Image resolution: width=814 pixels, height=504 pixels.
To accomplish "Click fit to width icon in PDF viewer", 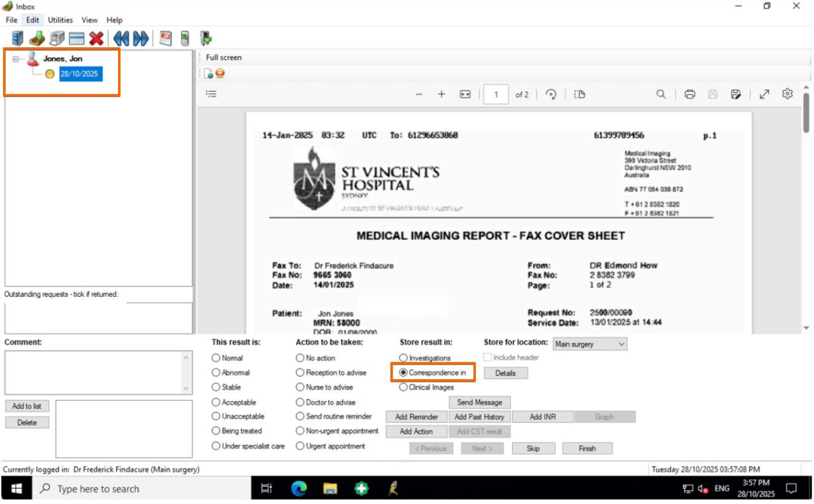I will (x=465, y=95).
